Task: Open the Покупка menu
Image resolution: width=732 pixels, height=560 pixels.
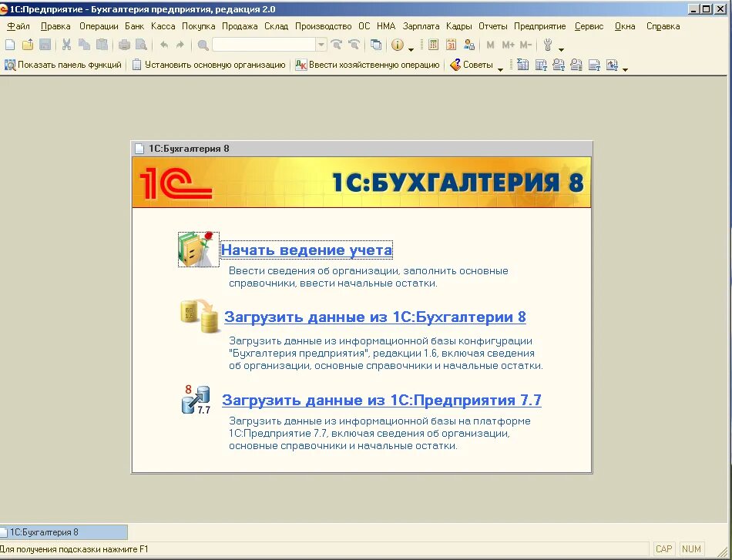Action: coord(198,26)
